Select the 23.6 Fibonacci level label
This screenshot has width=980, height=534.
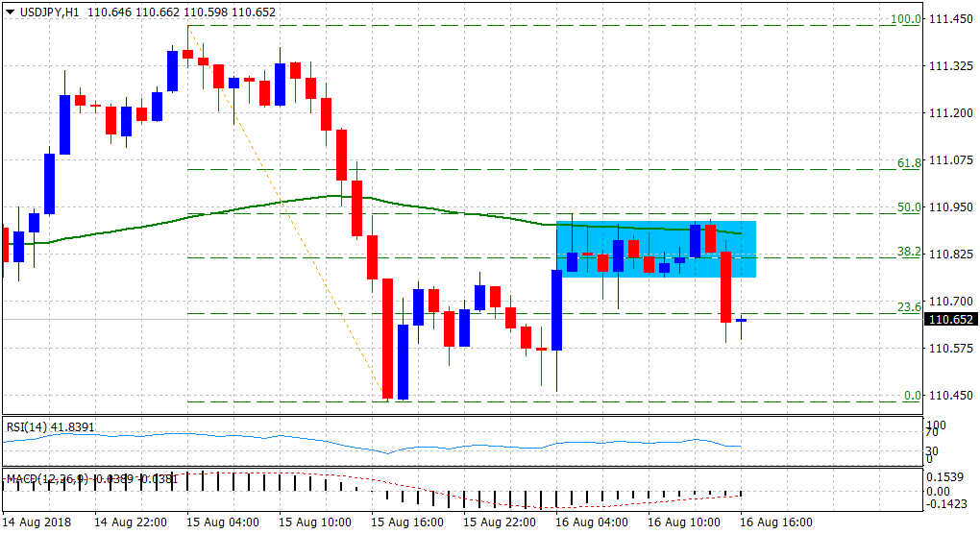[909, 307]
